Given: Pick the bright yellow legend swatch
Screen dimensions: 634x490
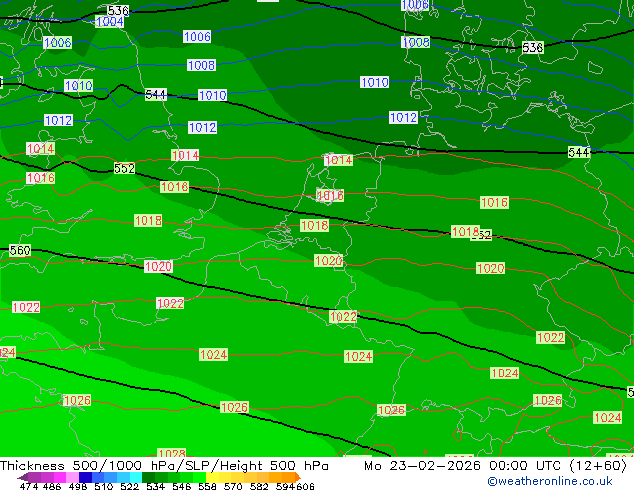Looking at the screenshot, I should click(212, 477).
